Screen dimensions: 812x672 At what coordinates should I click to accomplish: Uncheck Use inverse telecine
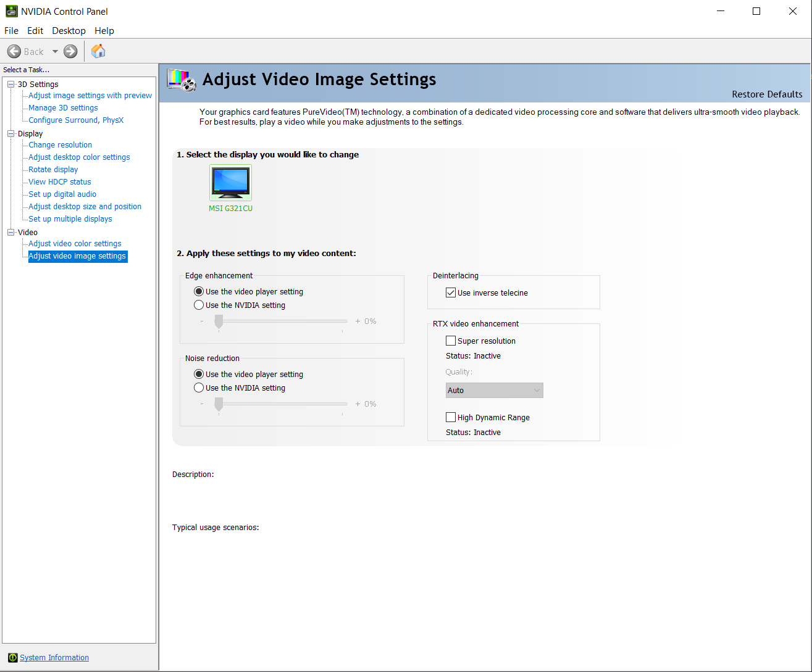pos(451,292)
